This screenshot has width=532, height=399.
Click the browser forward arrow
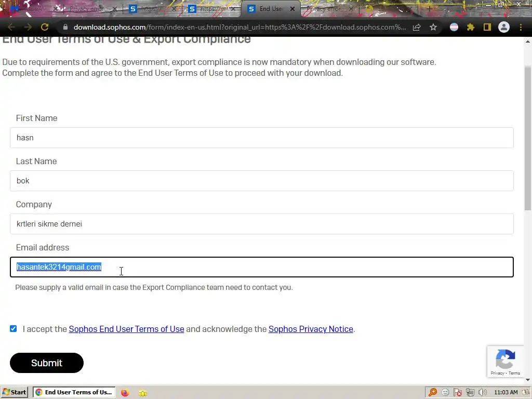(x=28, y=27)
